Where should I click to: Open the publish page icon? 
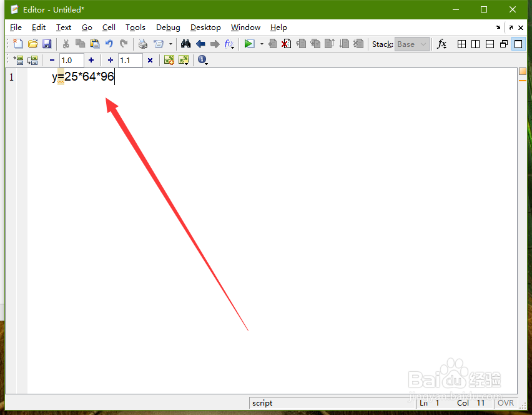(158, 44)
